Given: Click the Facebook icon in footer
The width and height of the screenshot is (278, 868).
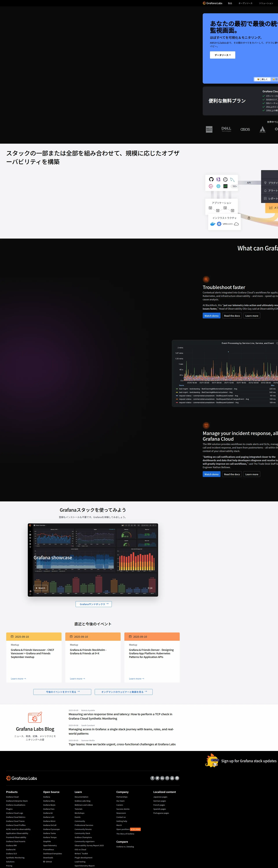Looking at the screenshot, I should [x=152, y=778].
